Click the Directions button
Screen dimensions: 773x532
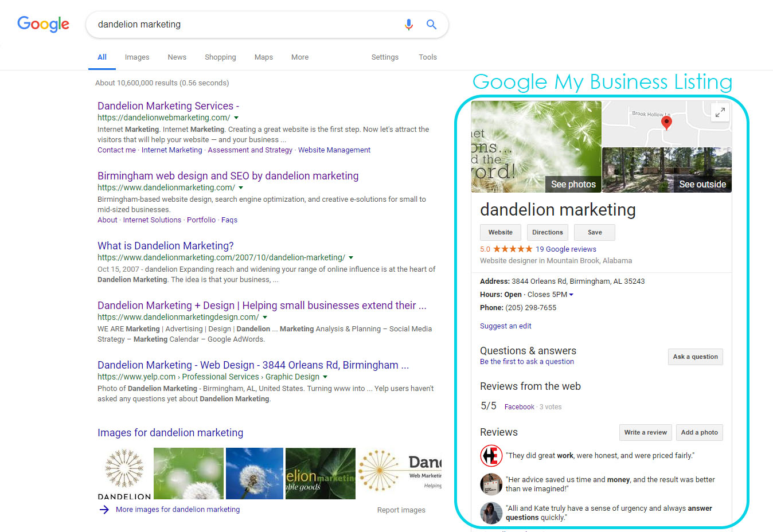(x=548, y=232)
